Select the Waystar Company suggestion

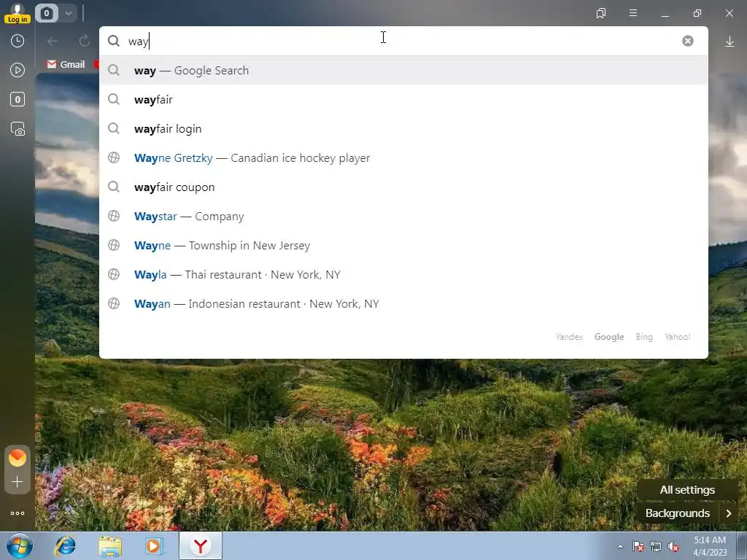tap(403, 216)
